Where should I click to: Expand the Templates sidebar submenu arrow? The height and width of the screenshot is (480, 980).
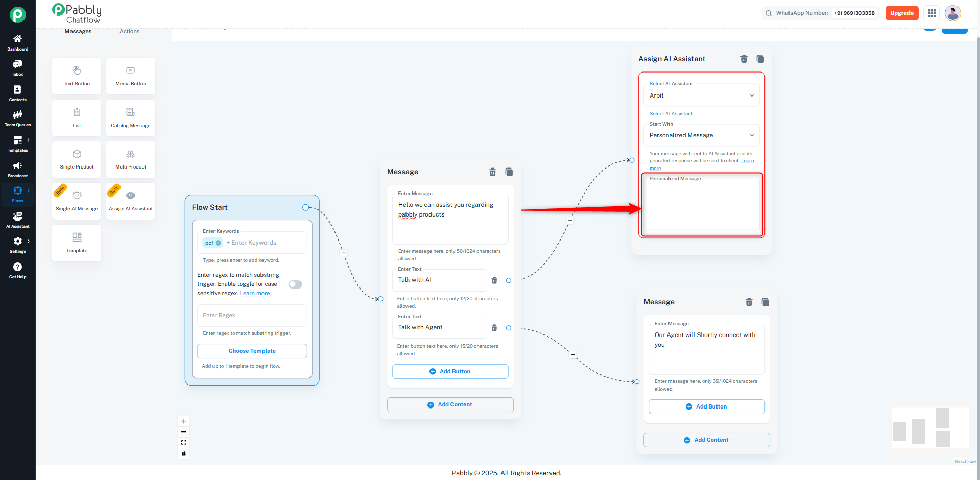pyautogui.click(x=28, y=140)
